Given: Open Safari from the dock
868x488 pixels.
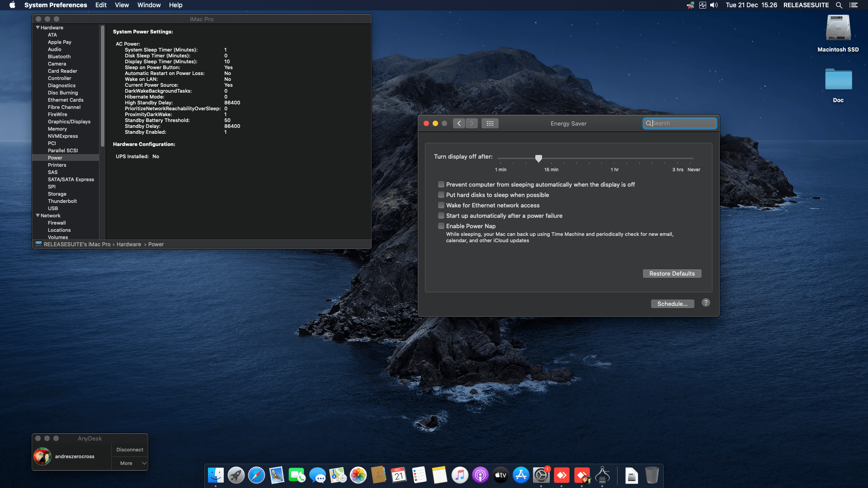Looking at the screenshot, I should pyautogui.click(x=256, y=475).
